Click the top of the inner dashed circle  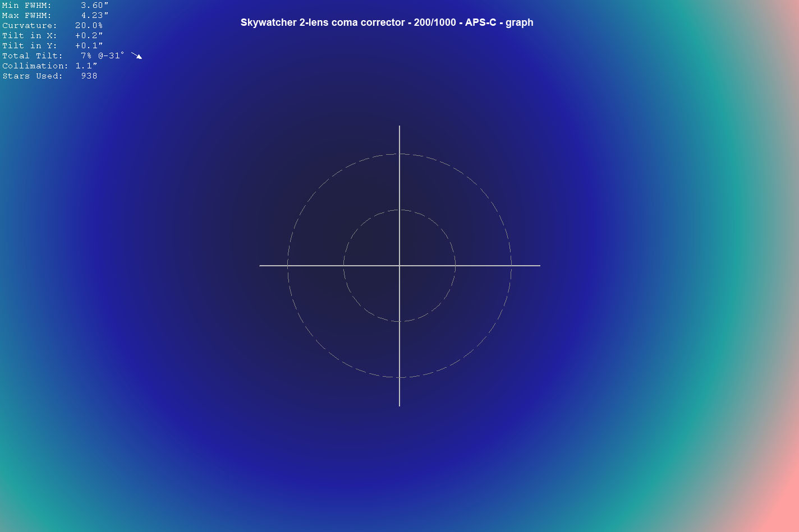pyautogui.click(x=399, y=210)
